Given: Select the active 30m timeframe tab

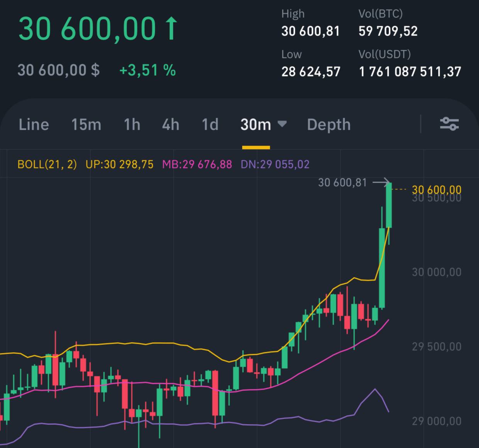Looking at the screenshot, I should (256, 125).
